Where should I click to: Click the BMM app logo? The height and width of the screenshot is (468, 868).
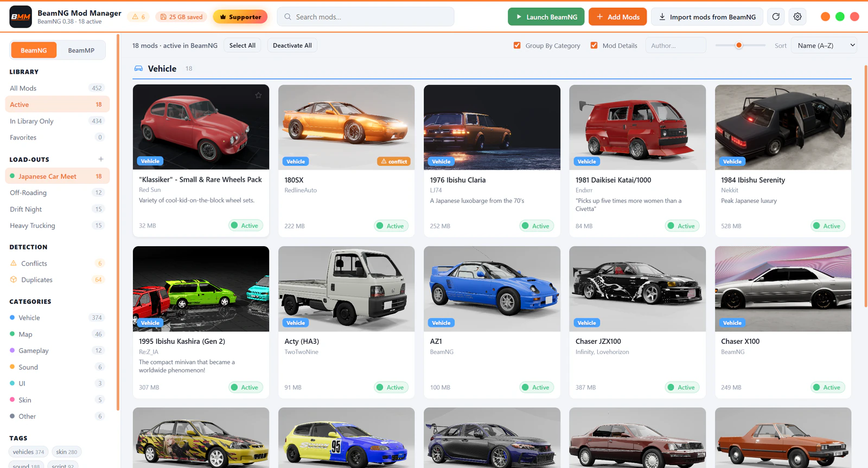(x=21, y=17)
